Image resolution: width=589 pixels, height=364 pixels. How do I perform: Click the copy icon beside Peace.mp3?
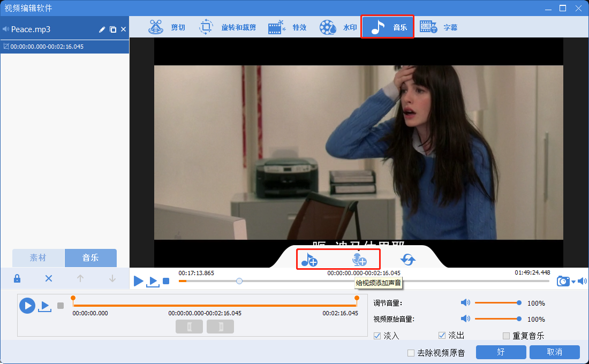[112, 29]
